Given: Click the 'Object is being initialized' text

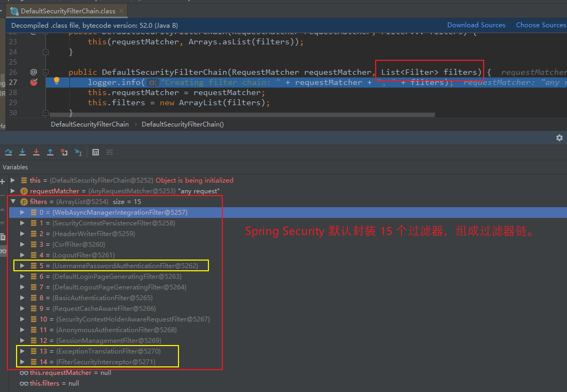Looking at the screenshot, I should coord(195,180).
